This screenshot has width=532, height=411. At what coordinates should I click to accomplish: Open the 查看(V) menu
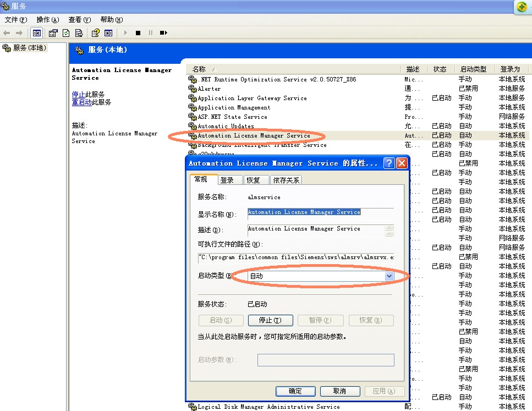pos(79,20)
